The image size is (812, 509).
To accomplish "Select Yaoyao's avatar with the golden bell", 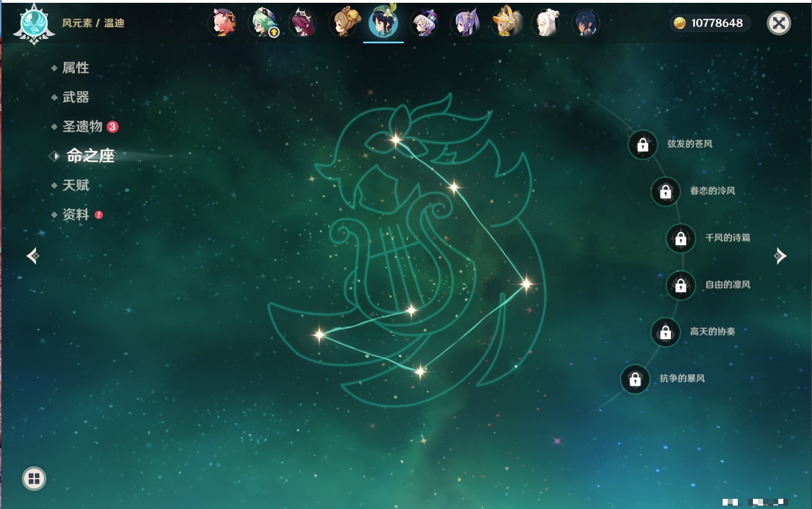I will pos(344,23).
